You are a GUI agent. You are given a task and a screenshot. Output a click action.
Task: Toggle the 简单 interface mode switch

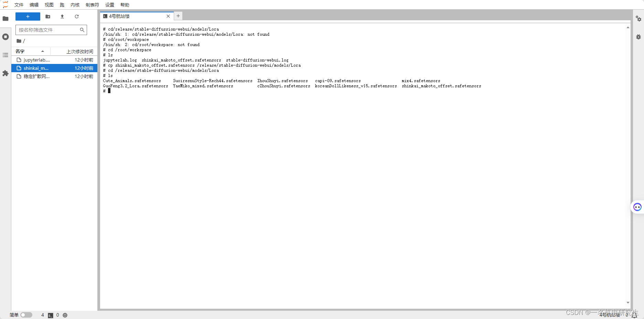26,315
